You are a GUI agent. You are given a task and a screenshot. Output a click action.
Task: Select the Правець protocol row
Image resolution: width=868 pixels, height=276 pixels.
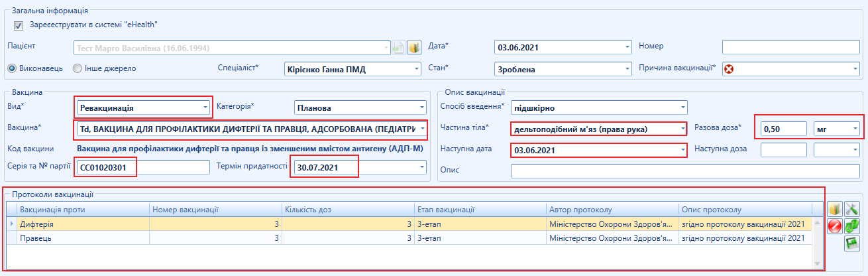click(409, 237)
